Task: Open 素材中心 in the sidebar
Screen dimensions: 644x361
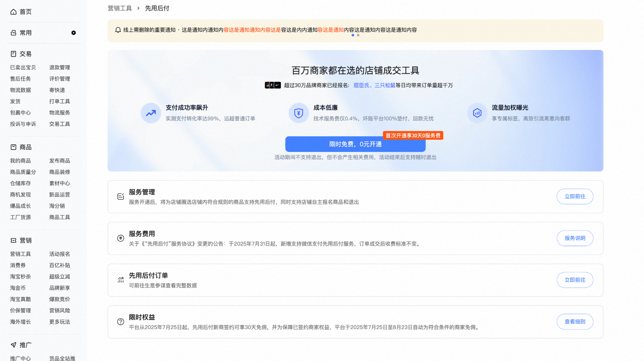Action: 60,183
